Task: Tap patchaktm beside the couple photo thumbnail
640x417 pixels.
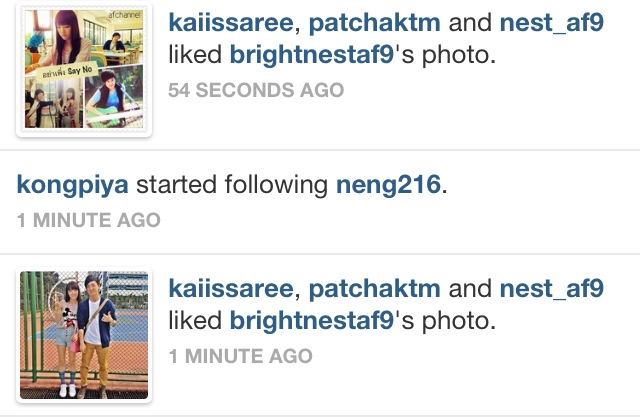Action: coord(374,289)
